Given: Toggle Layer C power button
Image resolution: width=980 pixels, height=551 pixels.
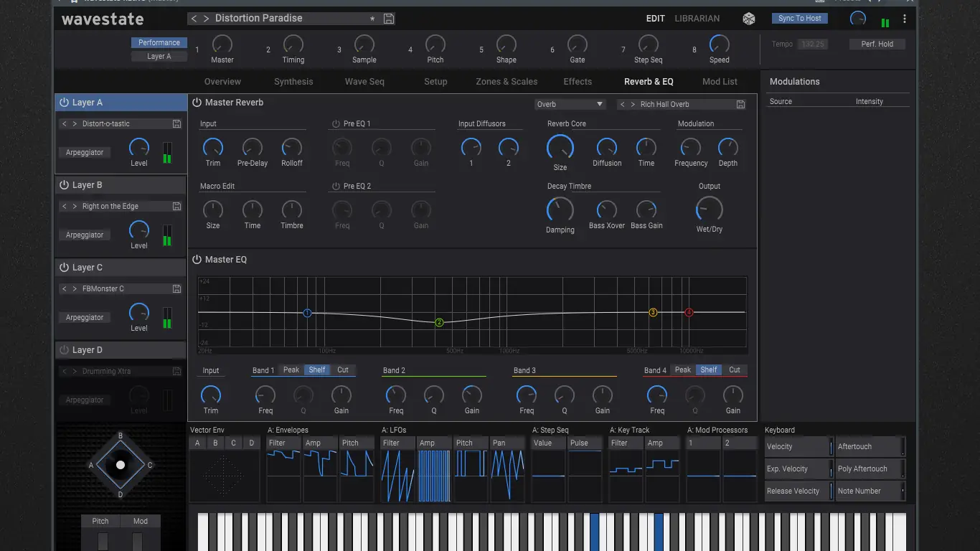Looking at the screenshot, I should tap(64, 268).
